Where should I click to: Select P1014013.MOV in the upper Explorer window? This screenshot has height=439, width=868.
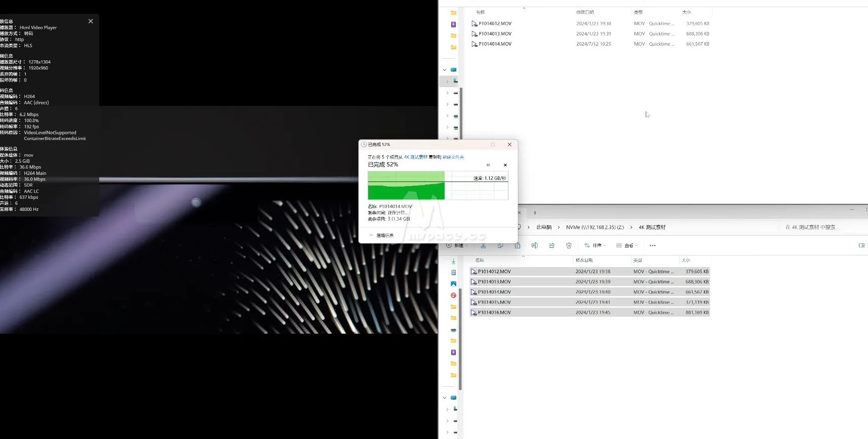pyautogui.click(x=590, y=33)
